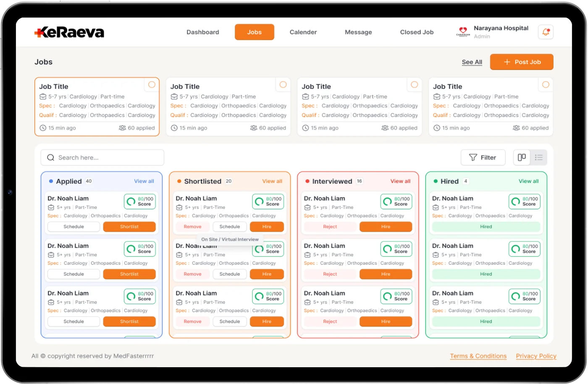The width and height of the screenshot is (588, 384).
Task: Open the Message tab
Action: coord(358,32)
